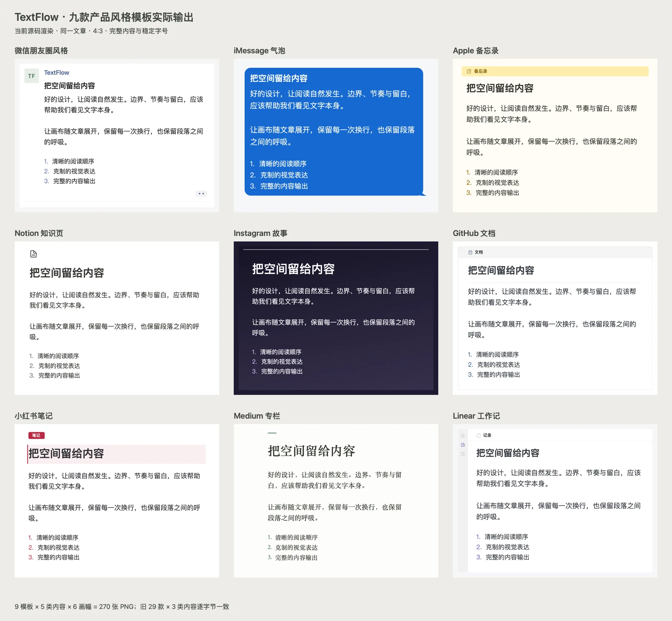
Task: Click the GitHub 文档 section label
Action: tap(474, 233)
